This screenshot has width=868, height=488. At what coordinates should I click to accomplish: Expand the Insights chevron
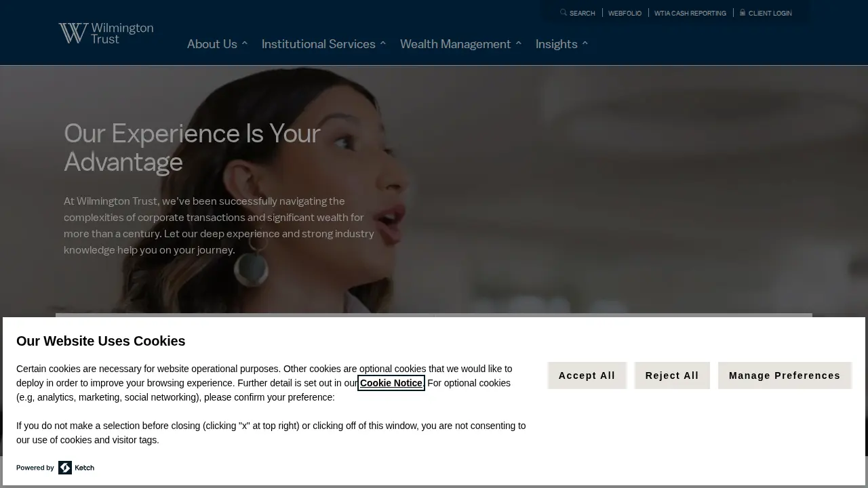[x=585, y=44]
